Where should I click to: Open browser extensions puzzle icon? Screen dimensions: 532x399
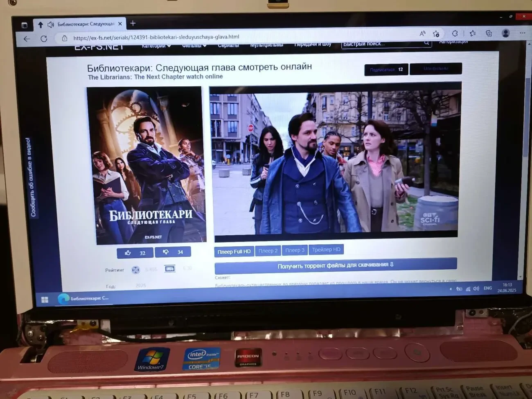pos(455,33)
